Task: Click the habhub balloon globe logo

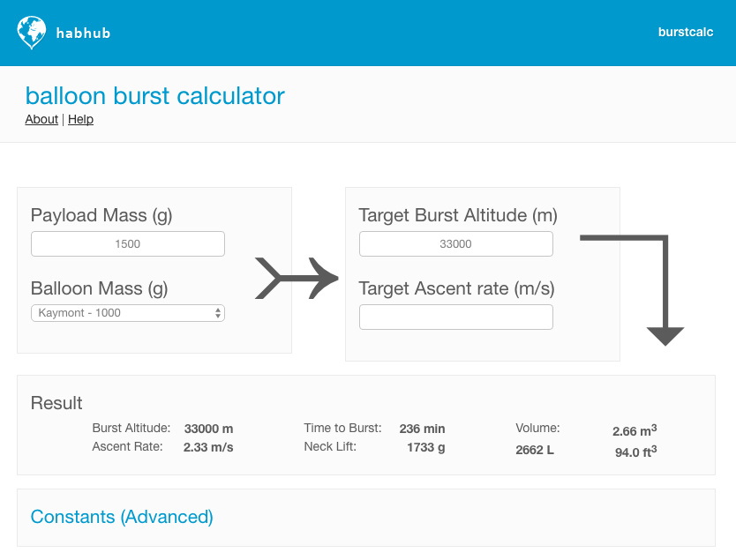Action: coord(31,33)
